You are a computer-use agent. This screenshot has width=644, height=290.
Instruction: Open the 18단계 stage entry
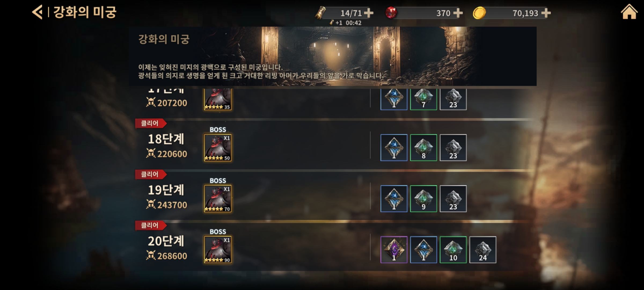point(166,139)
